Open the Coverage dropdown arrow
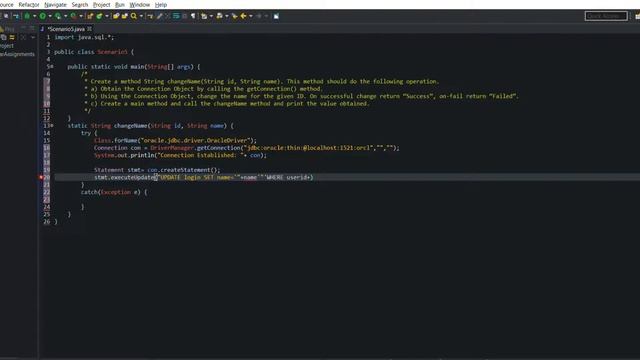 pyautogui.click(x=66, y=16)
